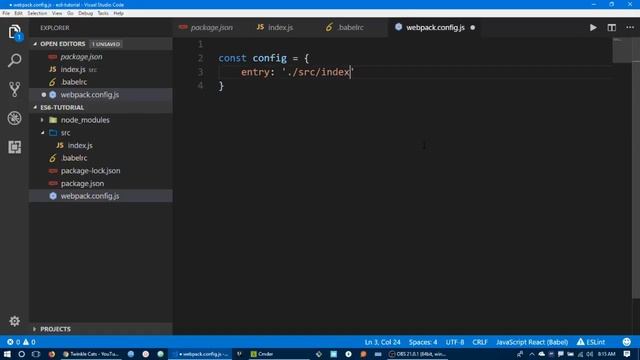The width and height of the screenshot is (640, 360).
Task: Click the clock in the system tray
Action: pos(607,354)
